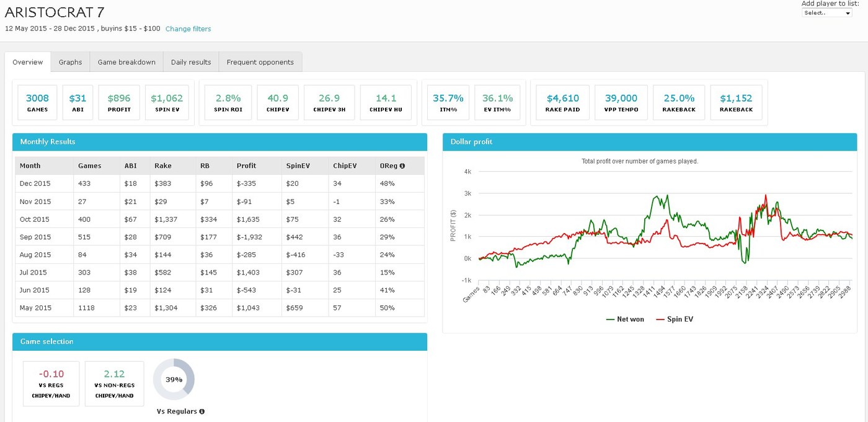The width and height of the screenshot is (868, 422).
Task: Switch to the Graphs tab
Action: (71, 62)
